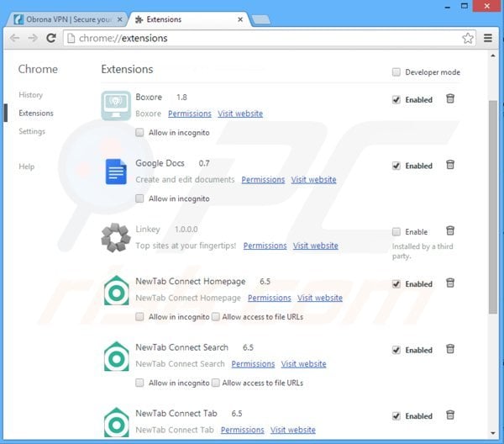This screenshot has height=444, width=504.
Task: Enable Developer mode checkbox
Action: point(396,72)
